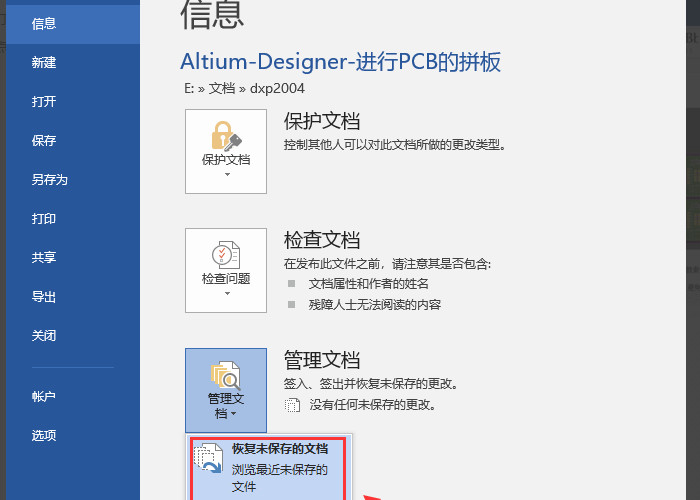The height and width of the screenshot is (500, 700).
Task: Click the unsaved-changes icon beside 没有任何未保存的更改
Action: coord(292,405)
